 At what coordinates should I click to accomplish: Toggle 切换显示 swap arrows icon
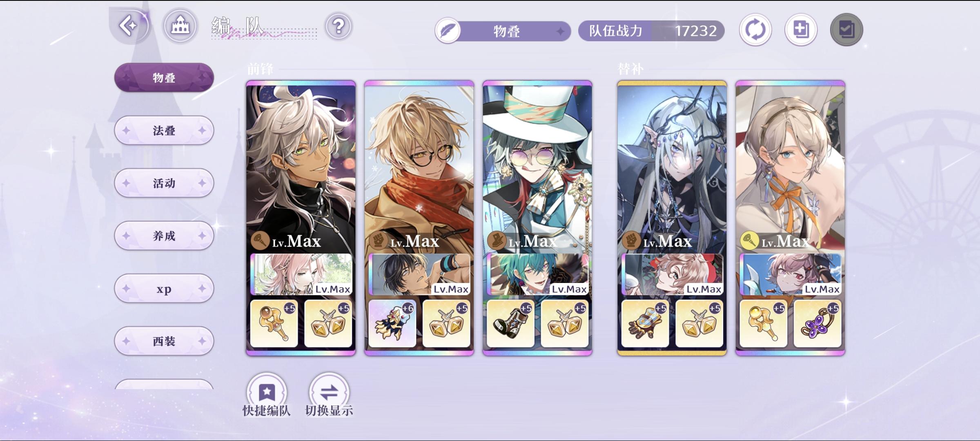pos(329,392)
